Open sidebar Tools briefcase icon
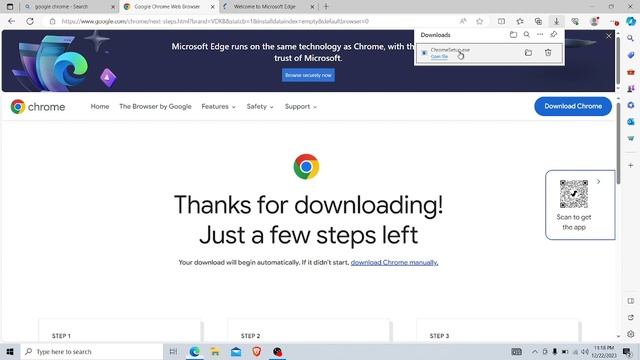 (631, 72)
